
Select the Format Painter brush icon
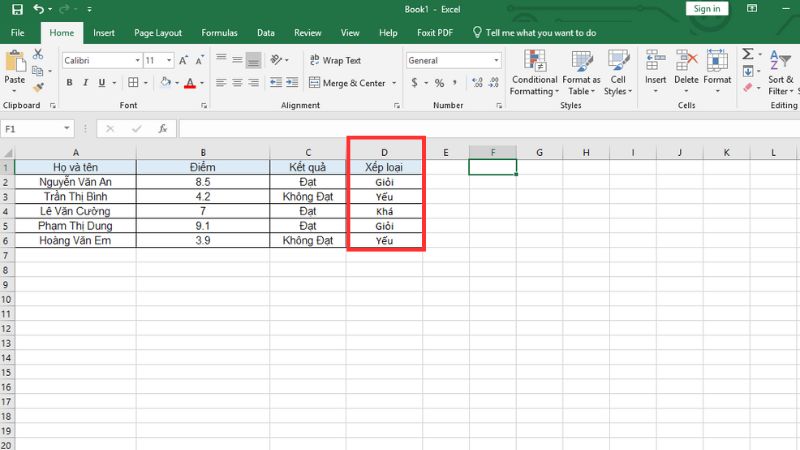tap(38, 88)
